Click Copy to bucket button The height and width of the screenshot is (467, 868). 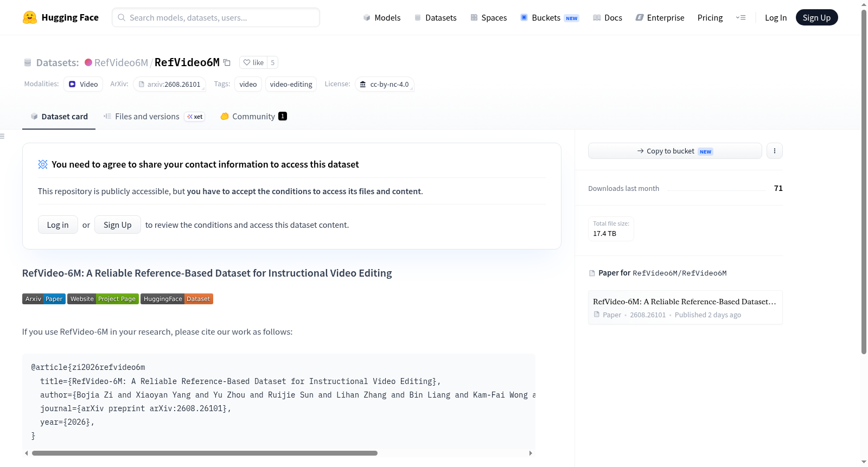pyautogui.click(x=675, y=151)
